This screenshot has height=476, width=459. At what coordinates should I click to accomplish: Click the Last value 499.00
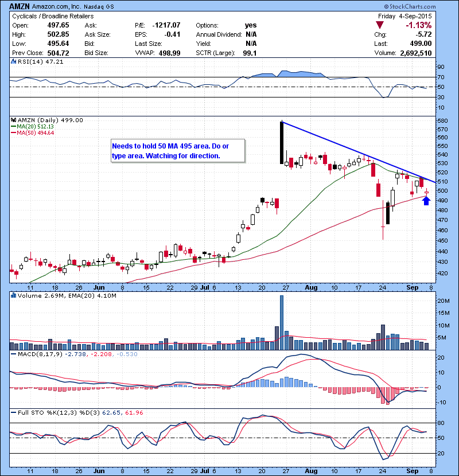[421, 44]
